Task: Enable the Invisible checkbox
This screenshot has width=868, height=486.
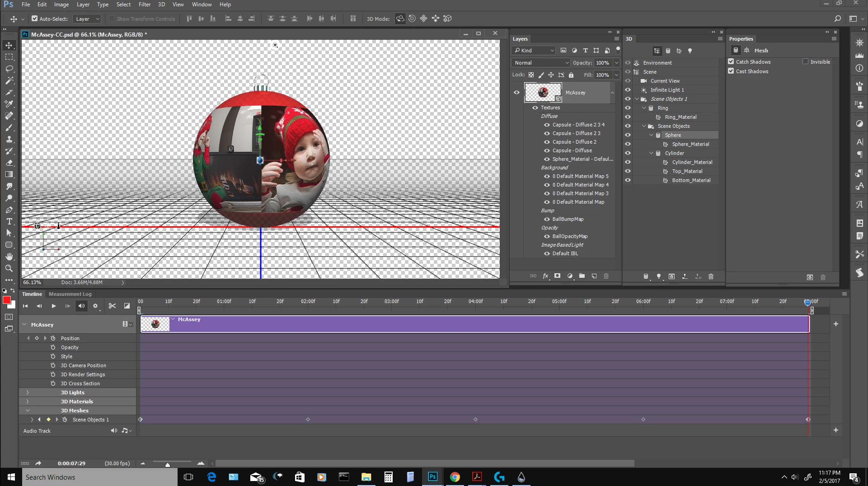Action: 806,62
